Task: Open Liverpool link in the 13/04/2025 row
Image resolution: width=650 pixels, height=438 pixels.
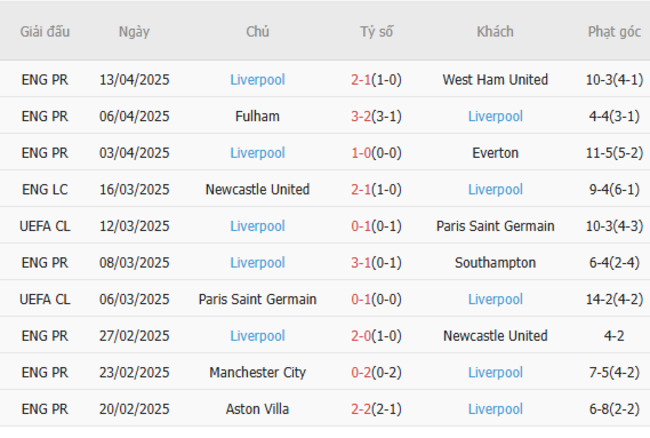Action: coord(257,80)
